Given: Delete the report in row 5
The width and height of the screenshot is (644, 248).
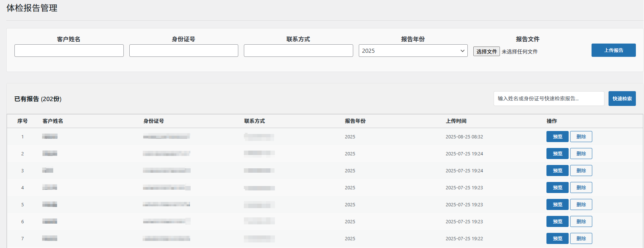Looking at the screenshot, I should click(x=581, y=204).
